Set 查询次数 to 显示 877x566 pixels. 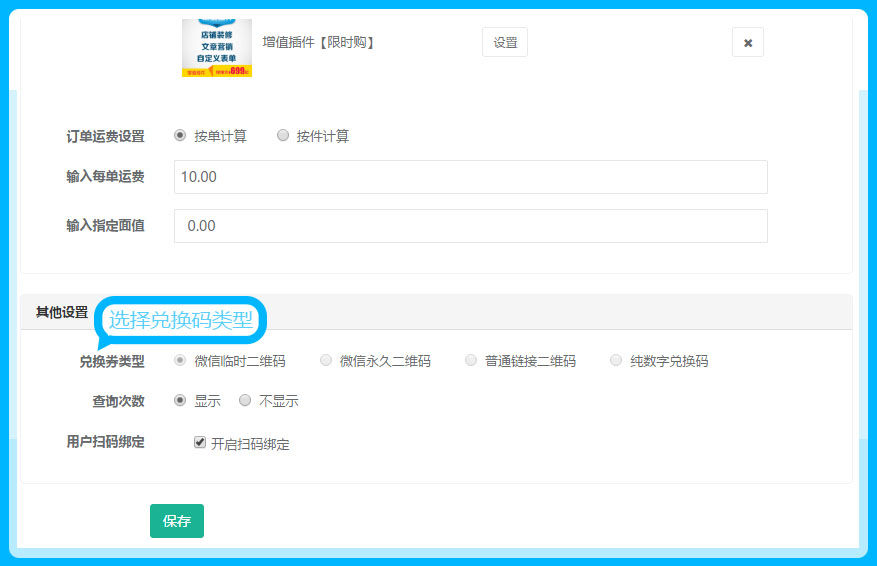(x=180, y=400)
